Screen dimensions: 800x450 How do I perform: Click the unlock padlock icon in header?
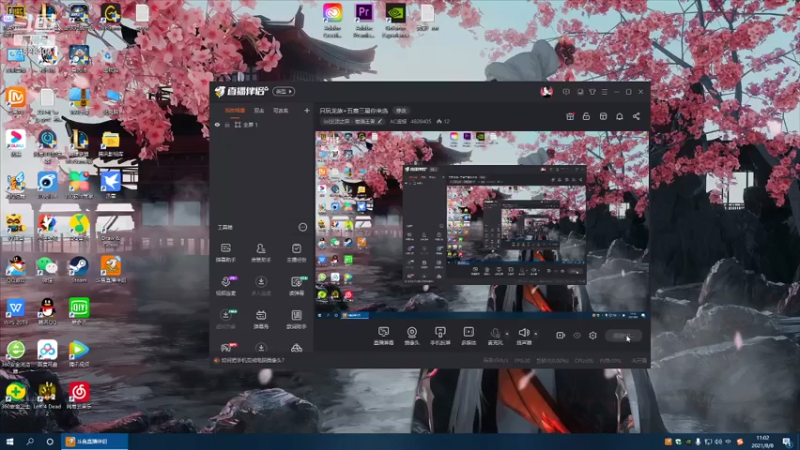click(586, 116)
